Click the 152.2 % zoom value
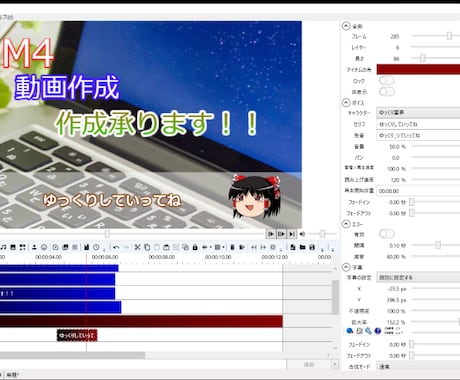The width and height of the screenshot is (460, 380). pyautogui.click(x=397, y=322)
